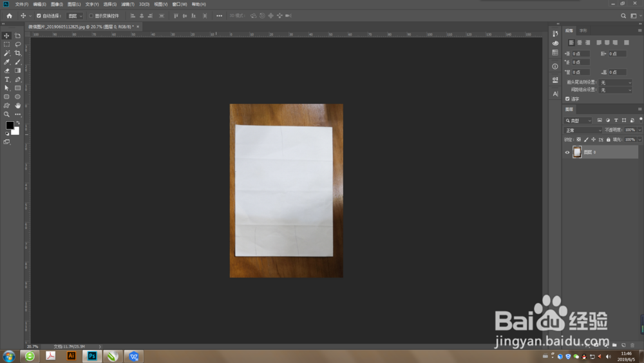Open the Swatches grid panel icon
Image resolution: width=644 pixels, height=363 pixels.
tap(555, 53)
